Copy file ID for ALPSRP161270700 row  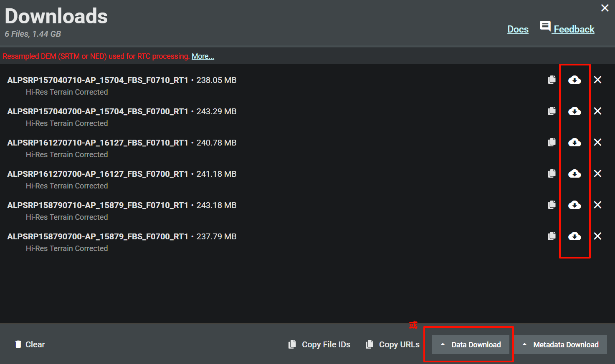tap(552, 173)
